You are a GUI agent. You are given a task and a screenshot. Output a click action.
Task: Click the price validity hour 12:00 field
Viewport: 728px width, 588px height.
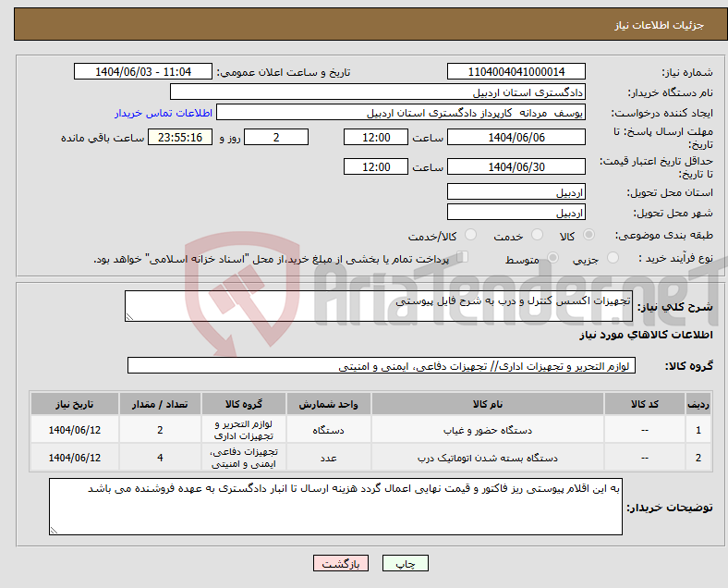pos(376,166)
